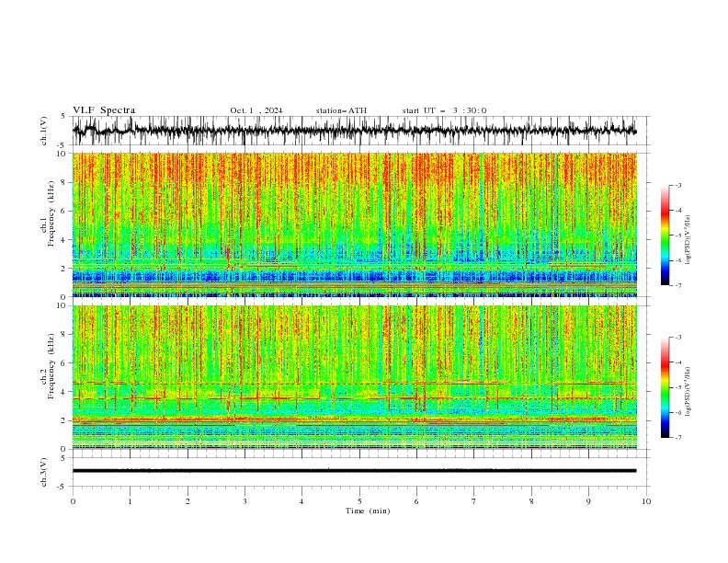
Task: Click the ch.2 spectrogram panel
Action: coord(354,377)
